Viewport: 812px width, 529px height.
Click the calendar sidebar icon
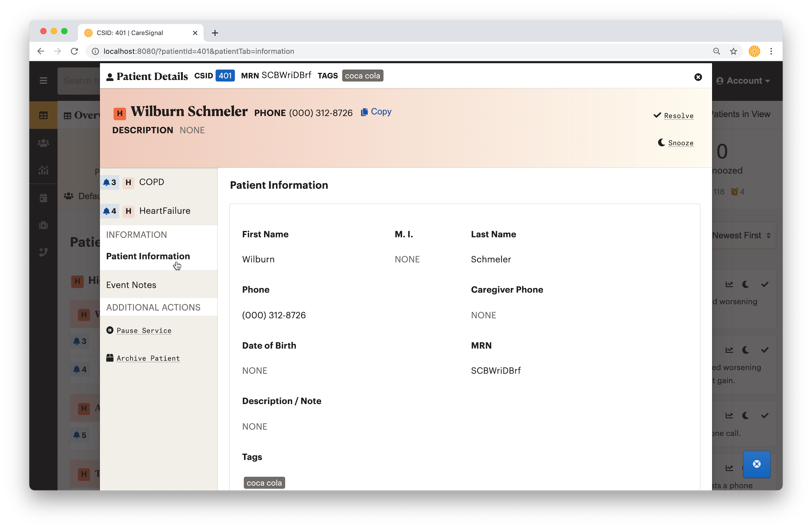coord(43,198)
